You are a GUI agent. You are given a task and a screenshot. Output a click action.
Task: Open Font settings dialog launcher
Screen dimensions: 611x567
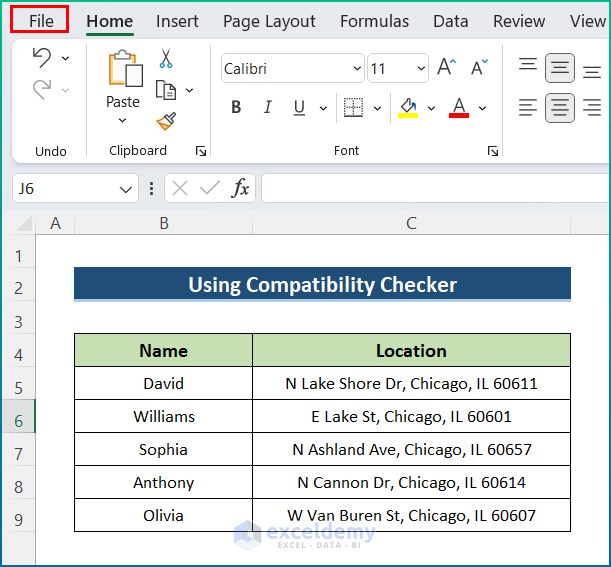pos(493,151)
